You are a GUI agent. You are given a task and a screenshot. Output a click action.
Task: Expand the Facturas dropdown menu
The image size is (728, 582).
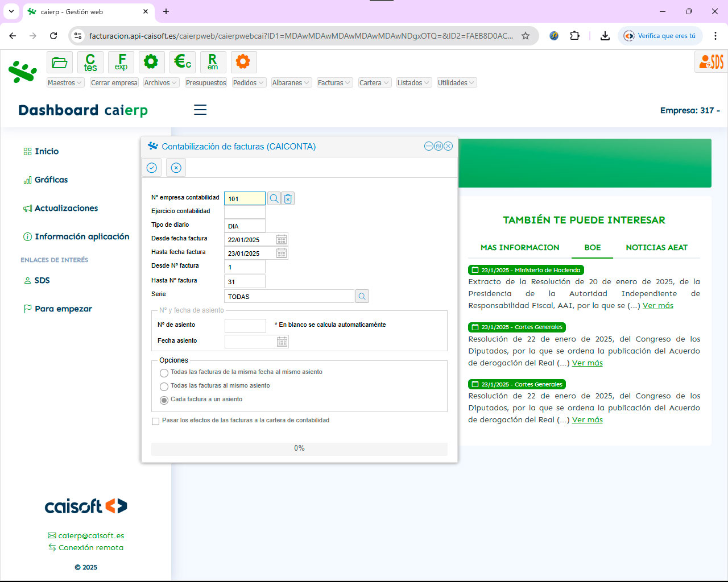click(335, 82)
